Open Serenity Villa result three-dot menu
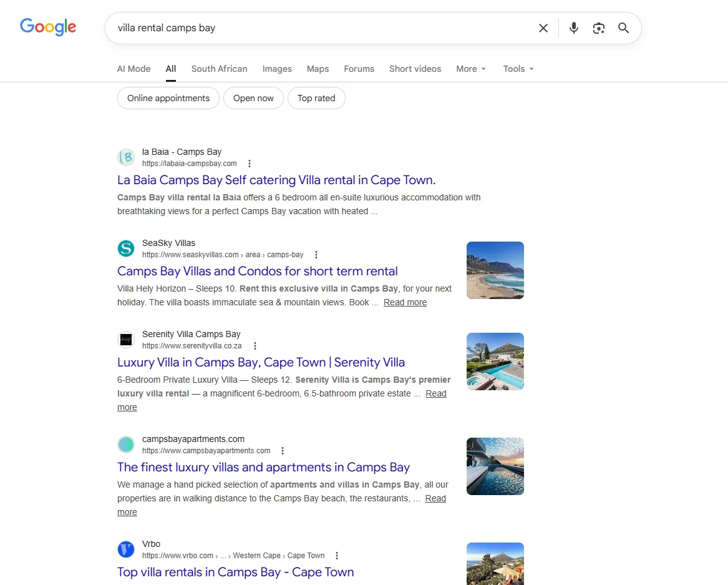This screenshot has height=585, width=728. point(255,346)
